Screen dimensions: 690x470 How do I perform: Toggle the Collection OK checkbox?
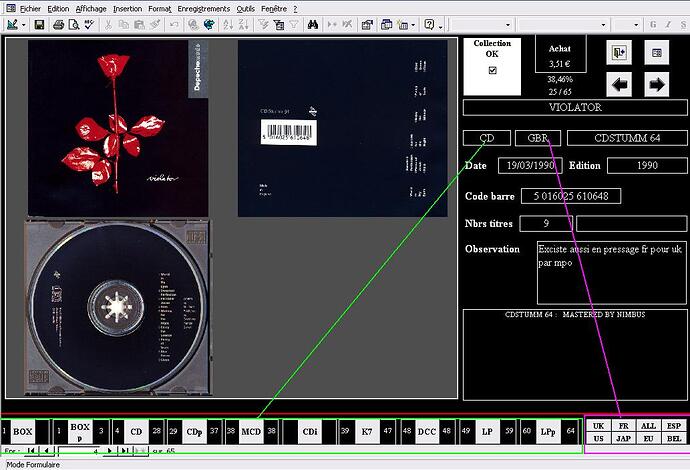coord(492,70)
